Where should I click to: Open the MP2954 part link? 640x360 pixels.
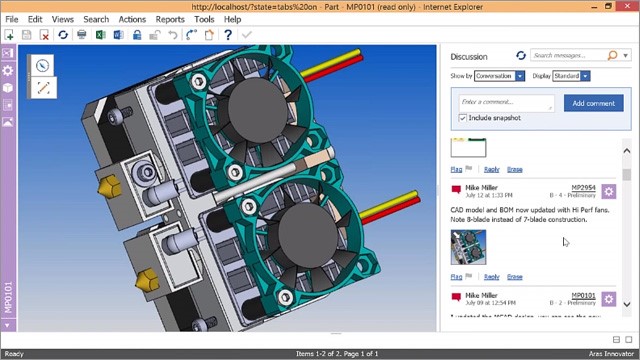pyautogui.click(x=583, y=188)
